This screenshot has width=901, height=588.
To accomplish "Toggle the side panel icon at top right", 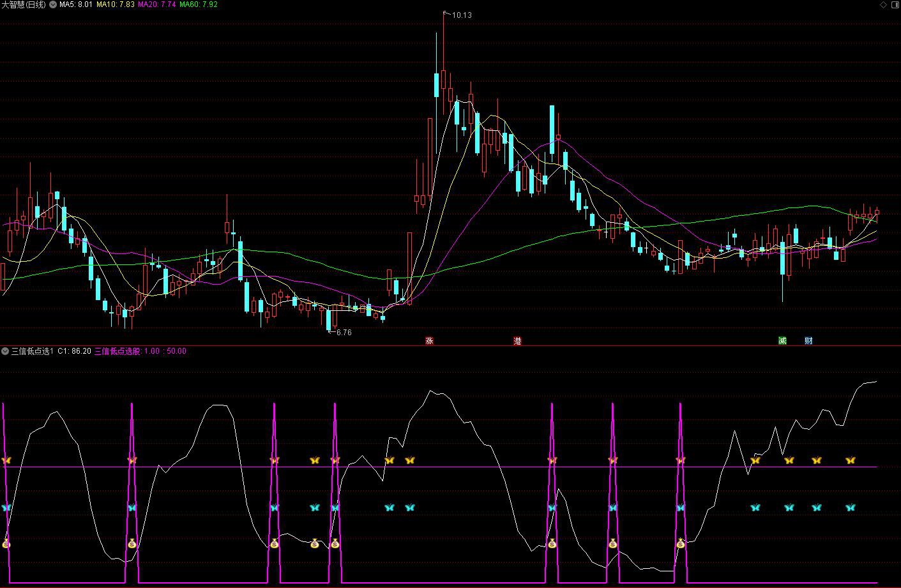I will click(895, 4).
